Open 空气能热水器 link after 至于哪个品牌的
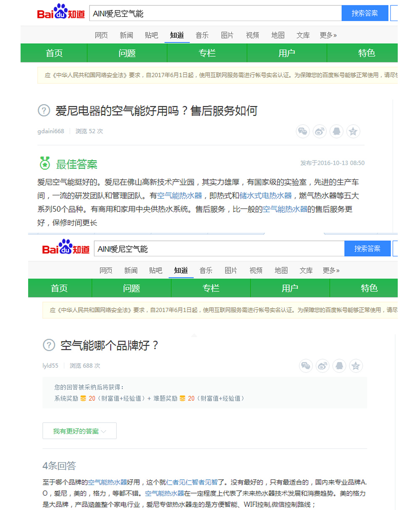Viewport: 420px width, 510px height. 108,482
